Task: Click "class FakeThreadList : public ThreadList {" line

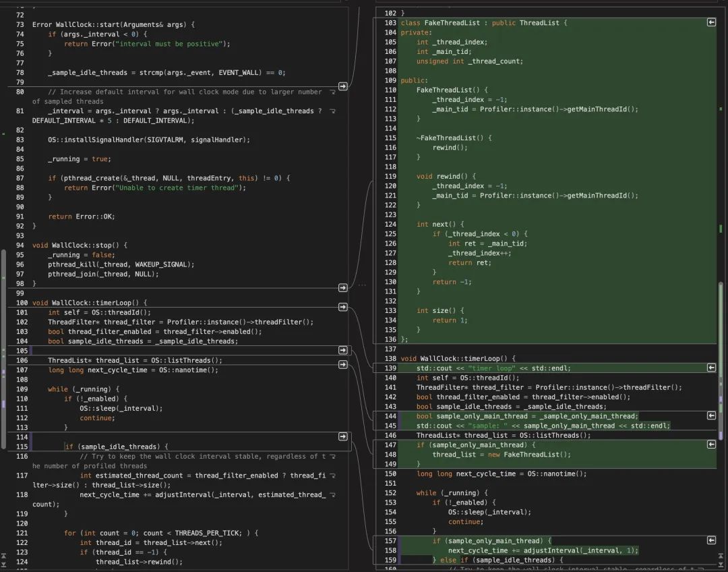Action: [x=484, y=23]
